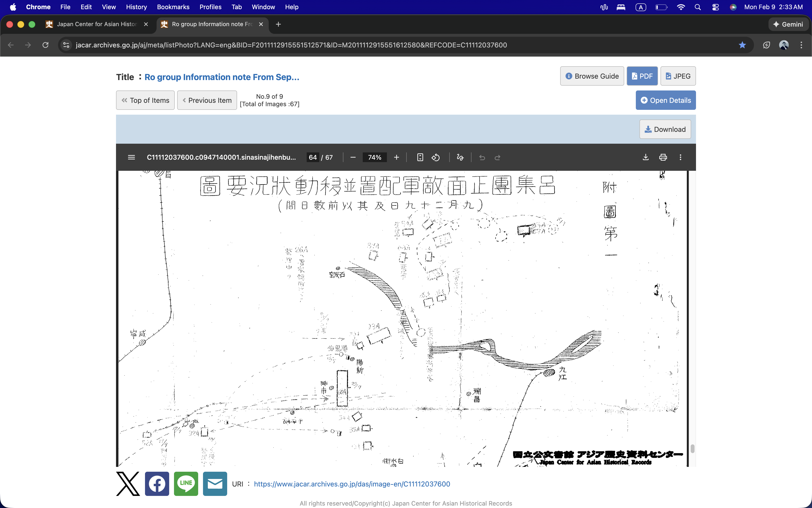Click the Gemini button
The height and width of the screenshot is (508, 812).
788,24
